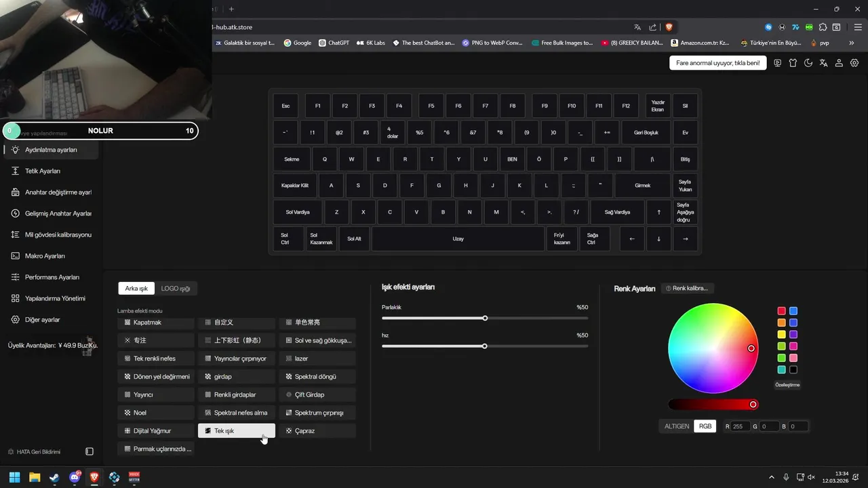Select the Arka ışık tab
The width and height of the screenshot is (868, 488).
(x=136, y=288)
